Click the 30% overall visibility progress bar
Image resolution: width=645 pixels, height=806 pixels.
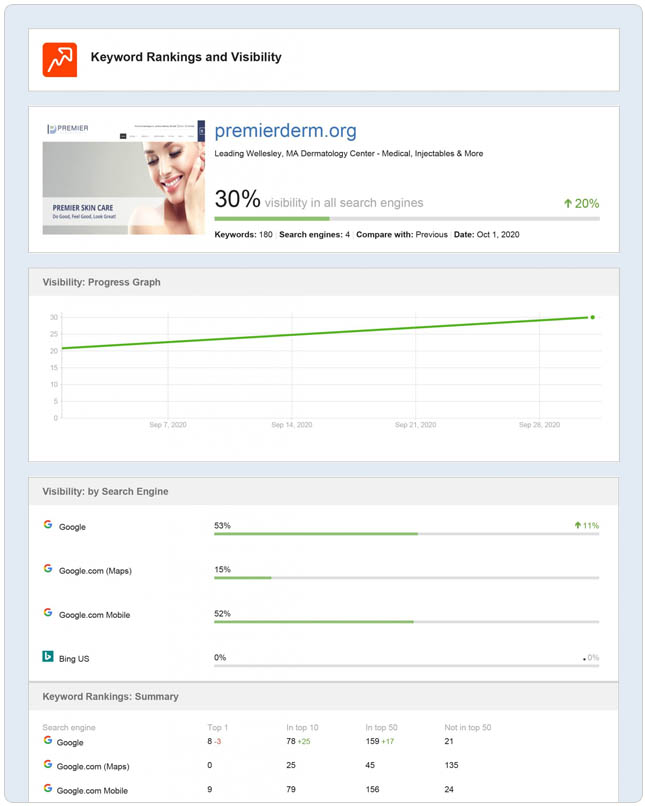coord(406,218)
